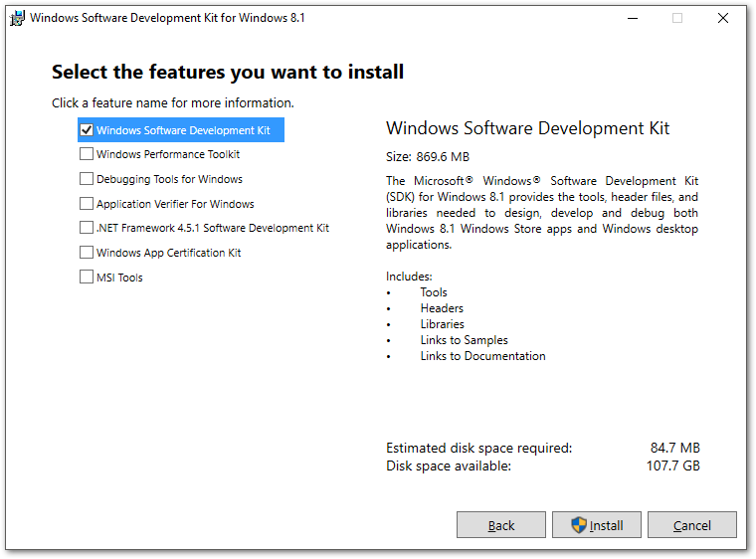Enable Windows Performance Toolkit checkbox
Image resolution: width=756 pixels, height=559 pixels.
(x=87, y=154)
